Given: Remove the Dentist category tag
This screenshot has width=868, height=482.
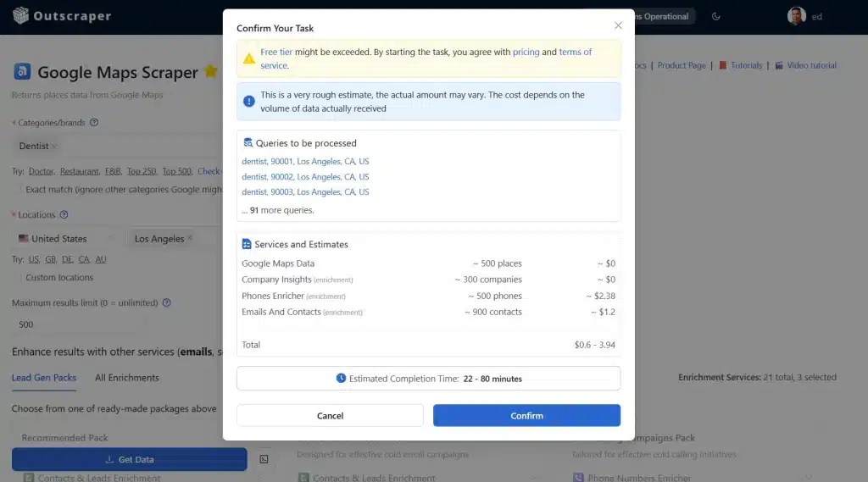Looking at the screenshot, I should (53, 146).
